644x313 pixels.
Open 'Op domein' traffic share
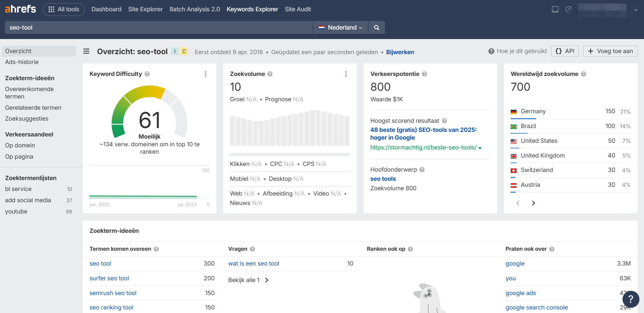tap(20, 145)
